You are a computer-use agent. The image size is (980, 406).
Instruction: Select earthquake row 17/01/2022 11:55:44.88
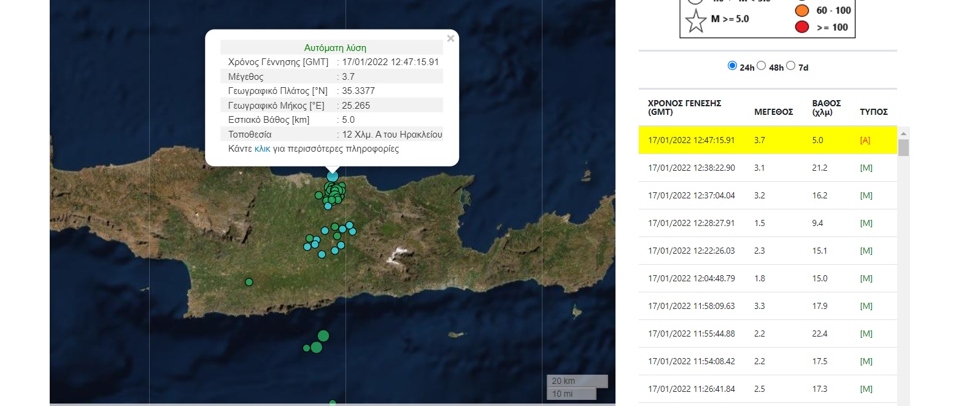[768, 334]
